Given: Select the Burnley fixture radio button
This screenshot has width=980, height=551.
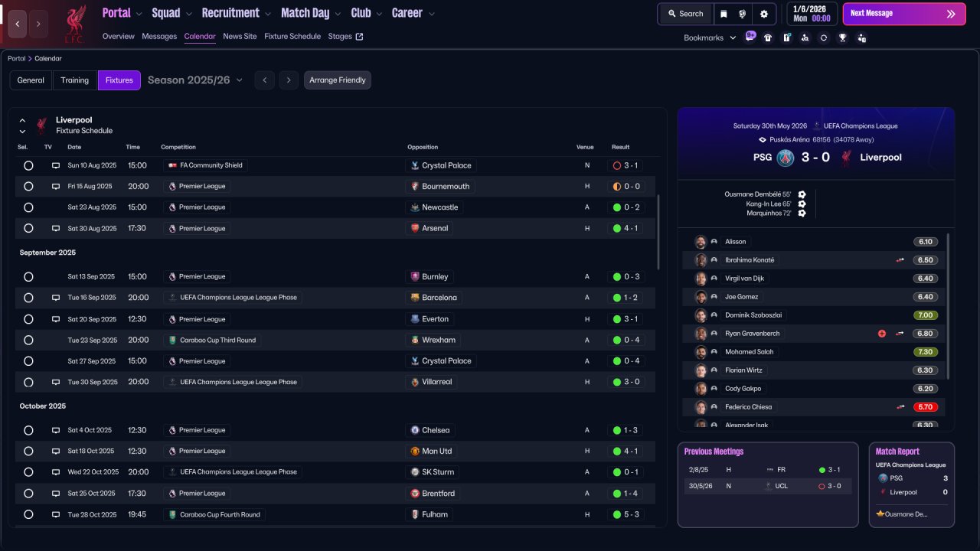Looking at the screenshot, I should point(28,277).
